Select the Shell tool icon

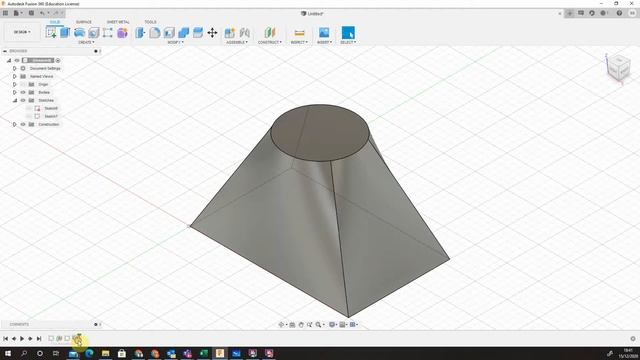(x=169, y=33)
